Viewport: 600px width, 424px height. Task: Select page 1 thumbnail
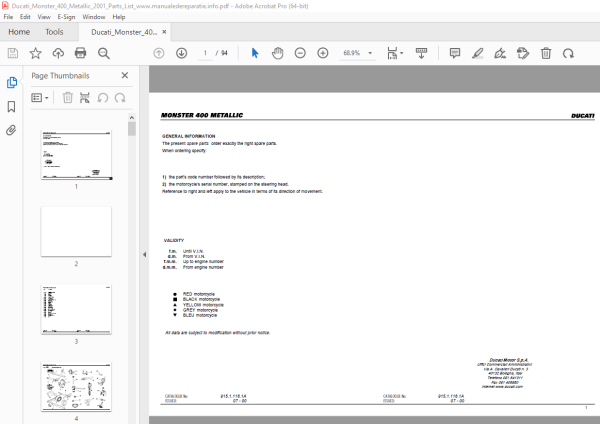pos(77,155)
